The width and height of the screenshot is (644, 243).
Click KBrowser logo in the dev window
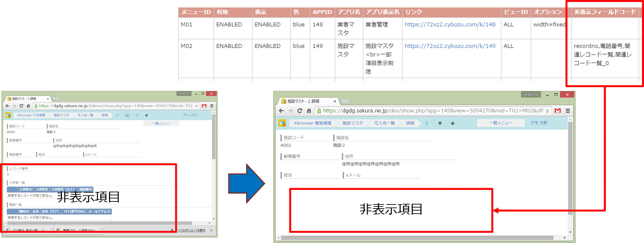click(282, 123)
